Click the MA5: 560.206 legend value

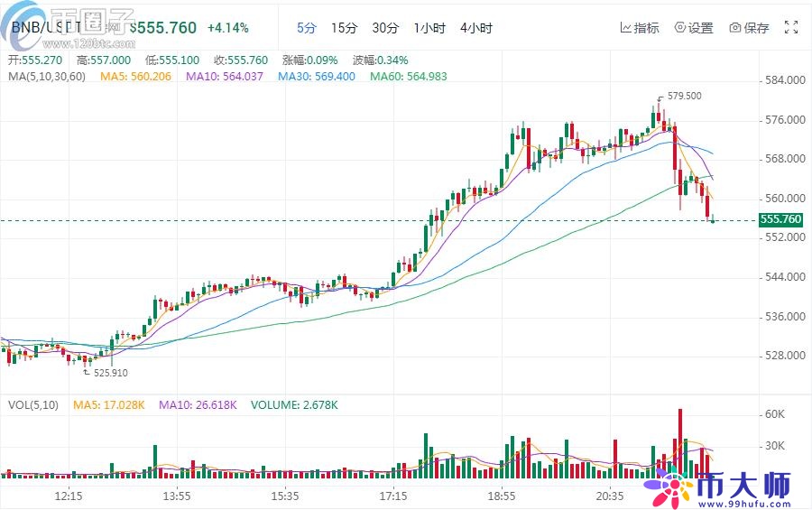coord(135,77)
